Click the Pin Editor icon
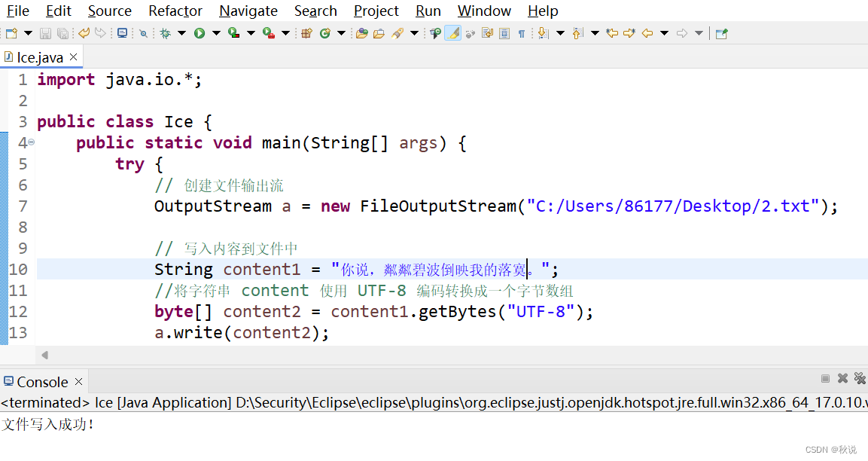 [x=721, y=34]
